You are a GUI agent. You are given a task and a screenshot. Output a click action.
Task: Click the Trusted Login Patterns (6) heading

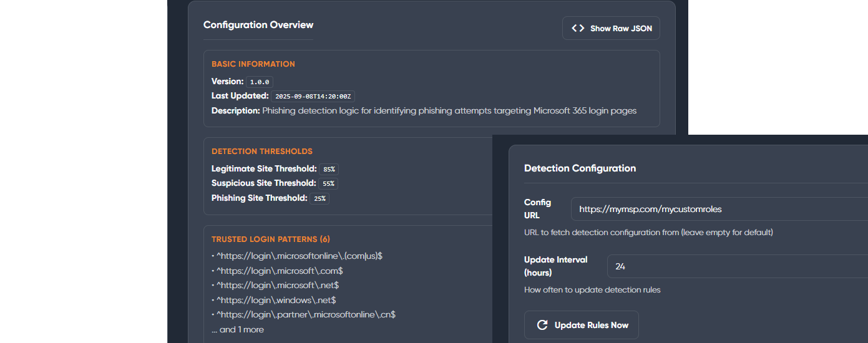click(271, 239)
